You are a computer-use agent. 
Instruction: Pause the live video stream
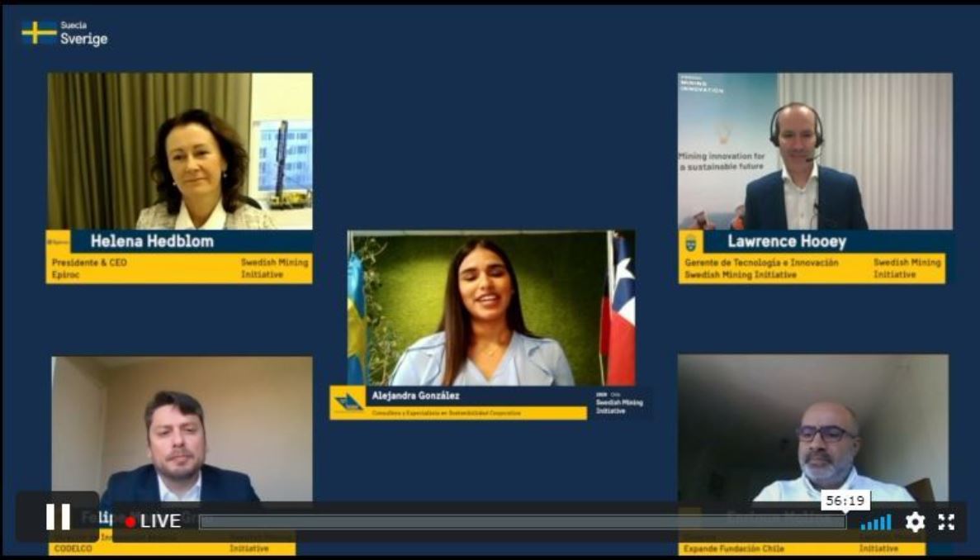(x=58, y=517)
